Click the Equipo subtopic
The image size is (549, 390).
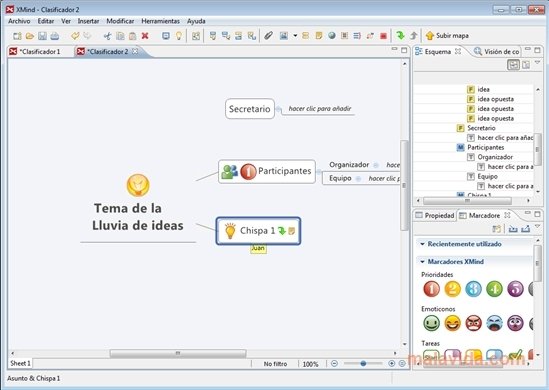click(340, 178)
